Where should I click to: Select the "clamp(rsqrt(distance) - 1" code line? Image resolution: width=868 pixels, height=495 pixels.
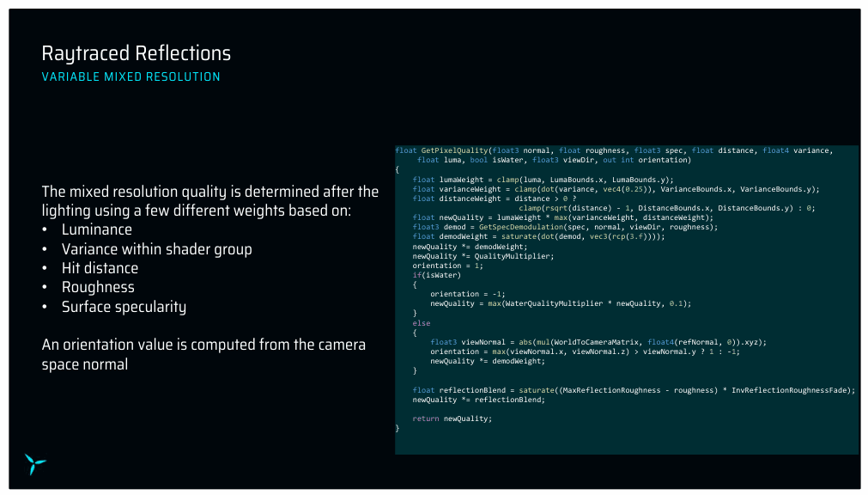[x=667, y=208]
